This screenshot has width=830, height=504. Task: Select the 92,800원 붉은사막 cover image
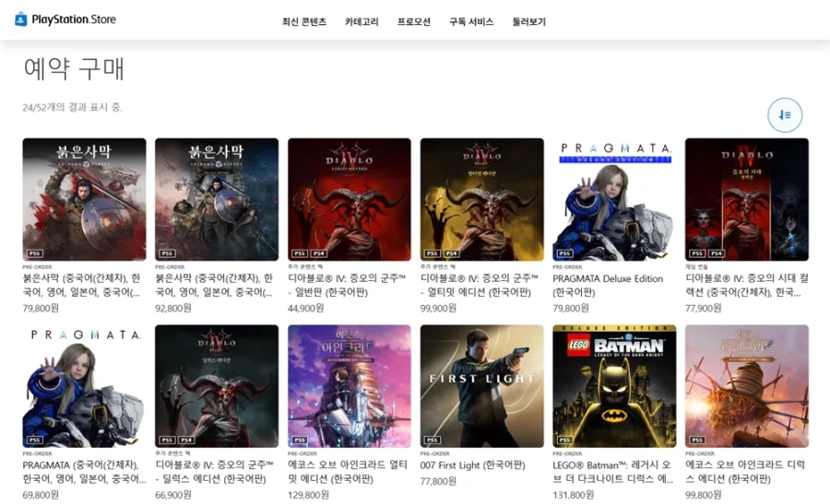[x=217, y=199]
